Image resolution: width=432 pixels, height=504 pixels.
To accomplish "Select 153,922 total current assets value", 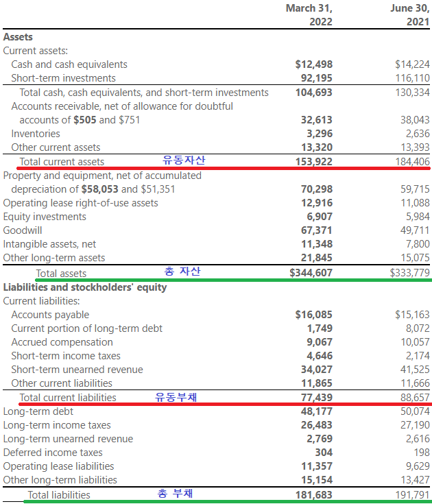I will tap(314, 162).
